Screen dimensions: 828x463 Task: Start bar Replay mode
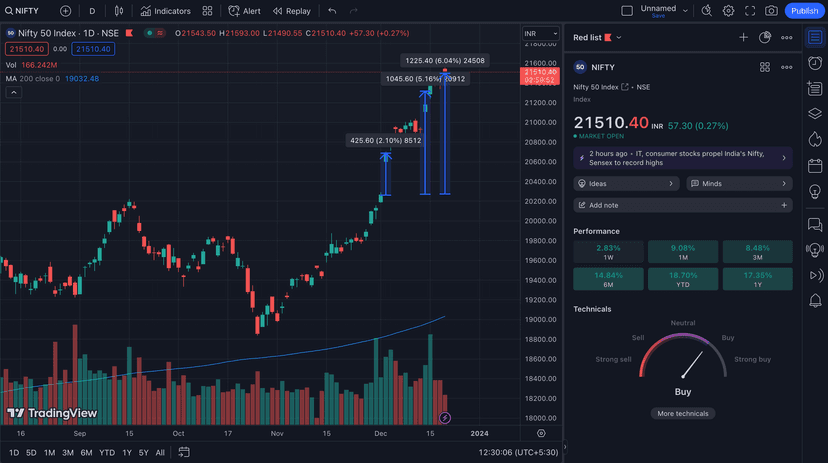tap(291, 11)
